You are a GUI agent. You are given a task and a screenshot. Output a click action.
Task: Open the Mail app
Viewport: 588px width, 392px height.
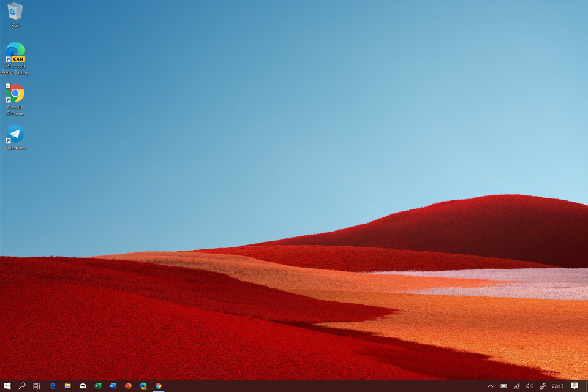click(x=81, y=386)
